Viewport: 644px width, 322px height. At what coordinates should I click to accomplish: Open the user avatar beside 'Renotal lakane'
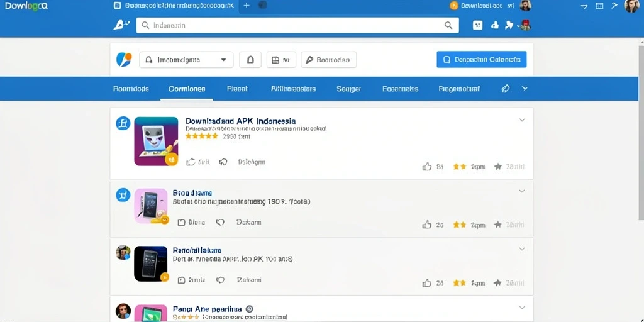point(123,252)
